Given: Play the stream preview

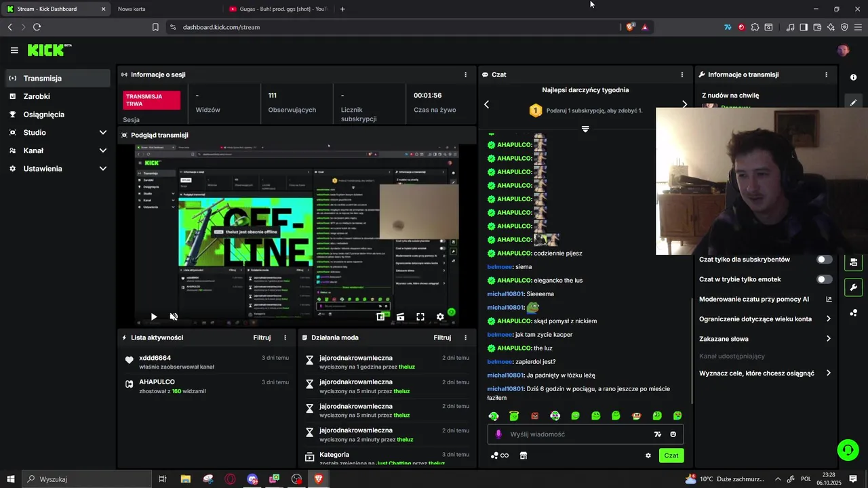Looking at the screenshot, I should coord(154,317).
